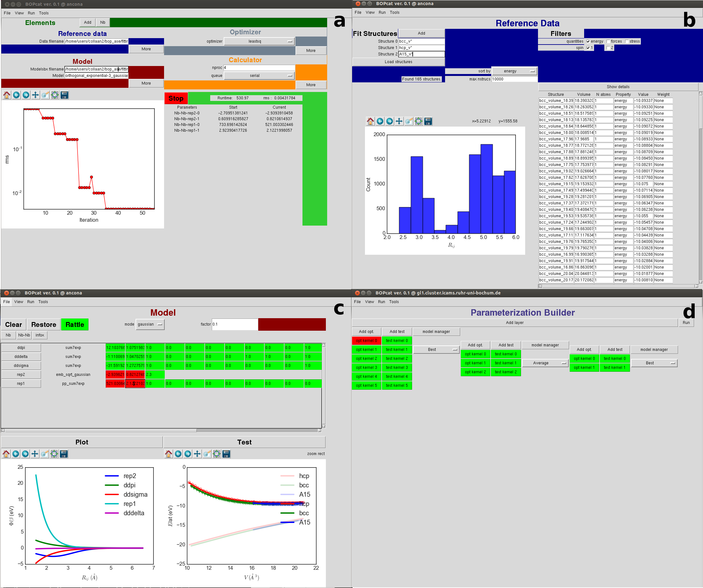The width and height of the screenshot is (703, 588).
Task: Open the View menu in window b
Action: 370,12
